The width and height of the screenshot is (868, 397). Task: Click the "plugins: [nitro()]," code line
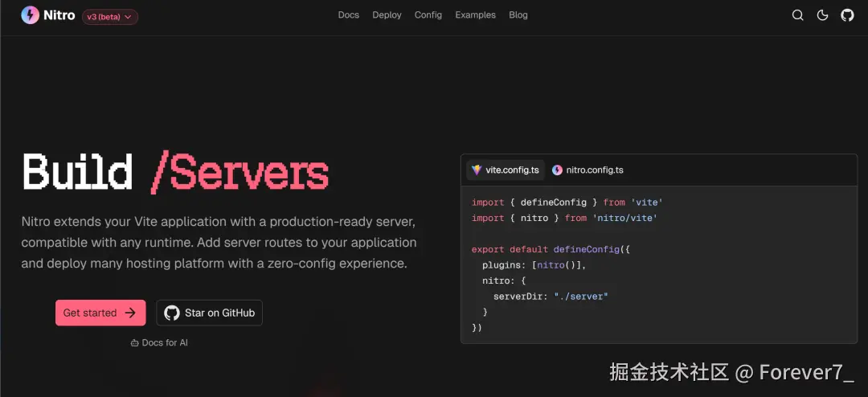click(x=534, y=265)
